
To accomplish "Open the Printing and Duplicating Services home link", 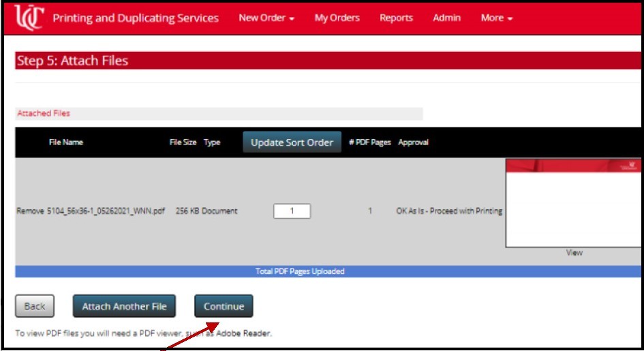I will [136, 18].
